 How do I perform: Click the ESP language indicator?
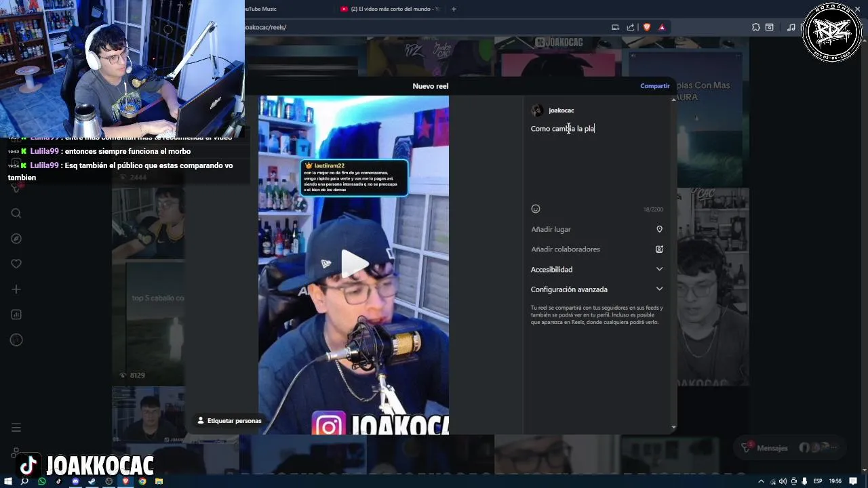(818, 481)
